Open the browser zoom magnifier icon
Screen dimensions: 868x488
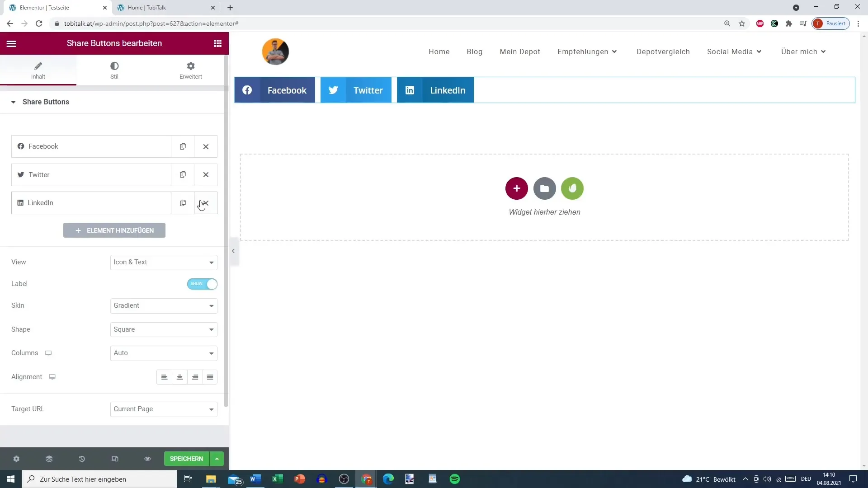(x=727, y=23)
